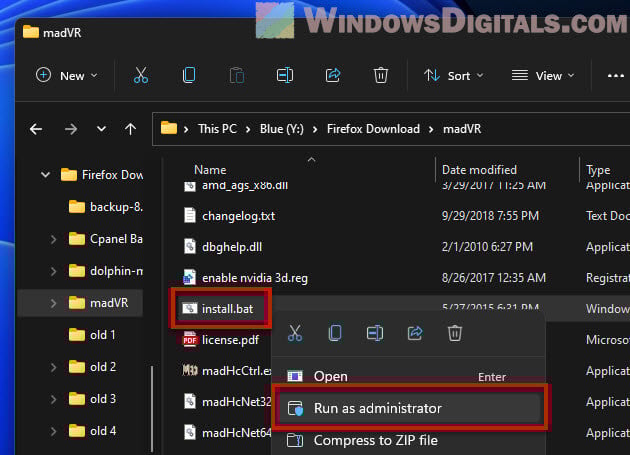The image size is (630, 455).
Task: Expand the old 3 folder in the tree
Action: [53, 399]
